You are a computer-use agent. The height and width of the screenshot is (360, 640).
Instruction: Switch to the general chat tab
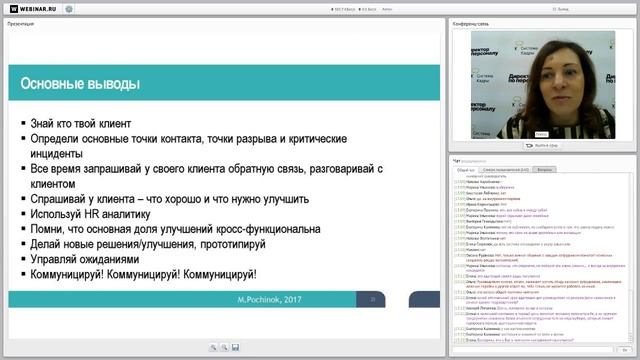[x=465, y=169]
